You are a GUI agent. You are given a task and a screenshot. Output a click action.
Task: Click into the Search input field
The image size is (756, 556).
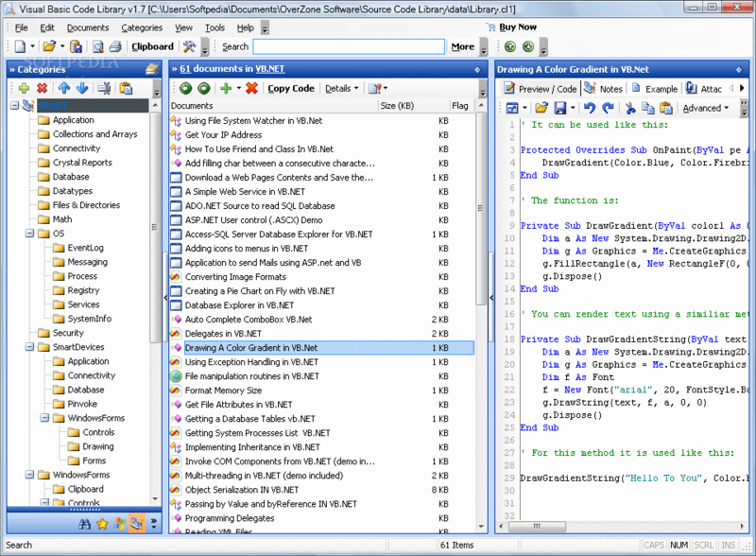point(349,47)
